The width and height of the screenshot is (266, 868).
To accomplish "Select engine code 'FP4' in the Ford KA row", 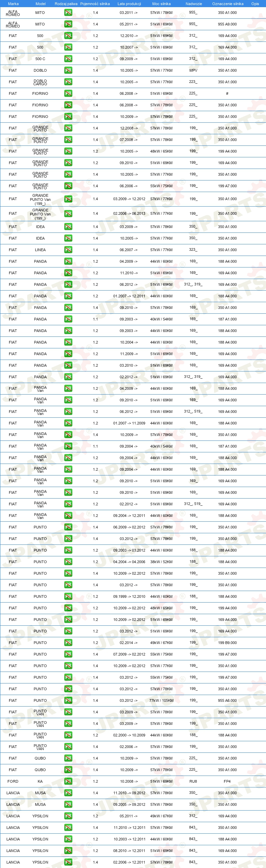I will 227,781.
